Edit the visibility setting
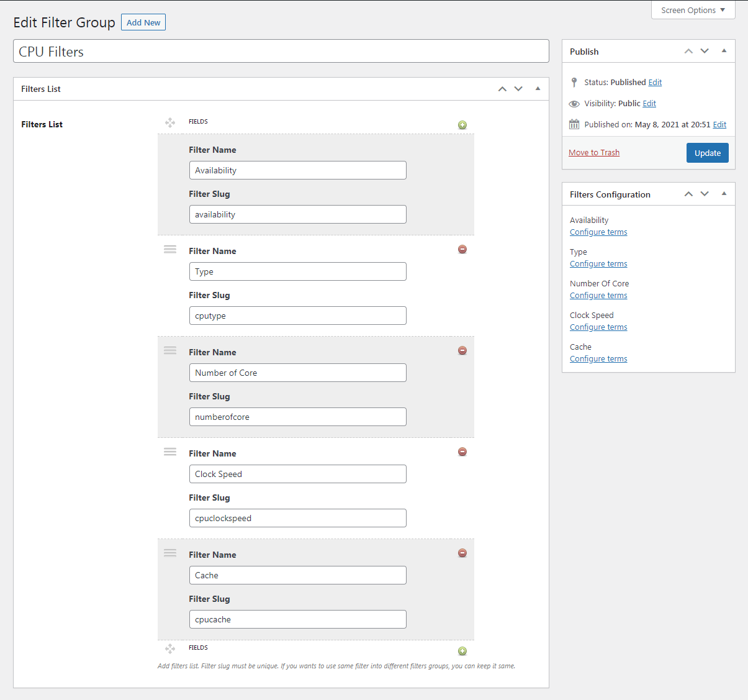Screen dimensions: 748x700 pyautogui.click(x=649, y=103)
